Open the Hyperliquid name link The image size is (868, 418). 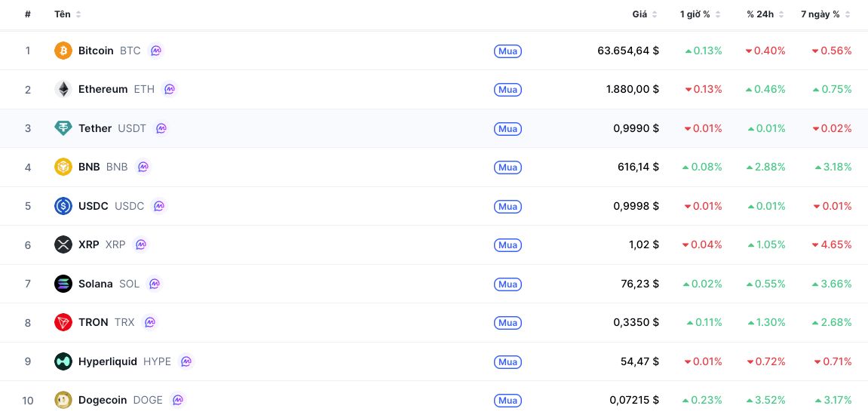click(x=108, y=361)
